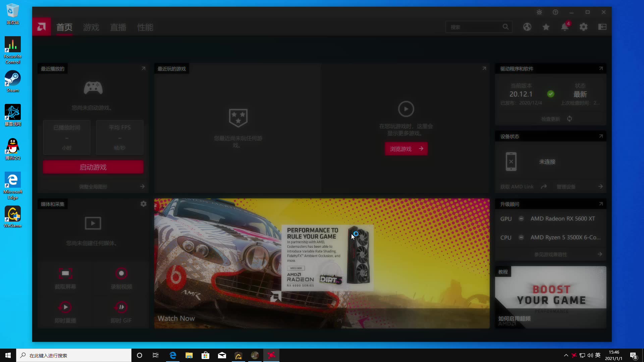Image resolution: width=644 pixels, height=362 pixels.
Task: Switch to the 直播 tab
Action: coord(118,27)
